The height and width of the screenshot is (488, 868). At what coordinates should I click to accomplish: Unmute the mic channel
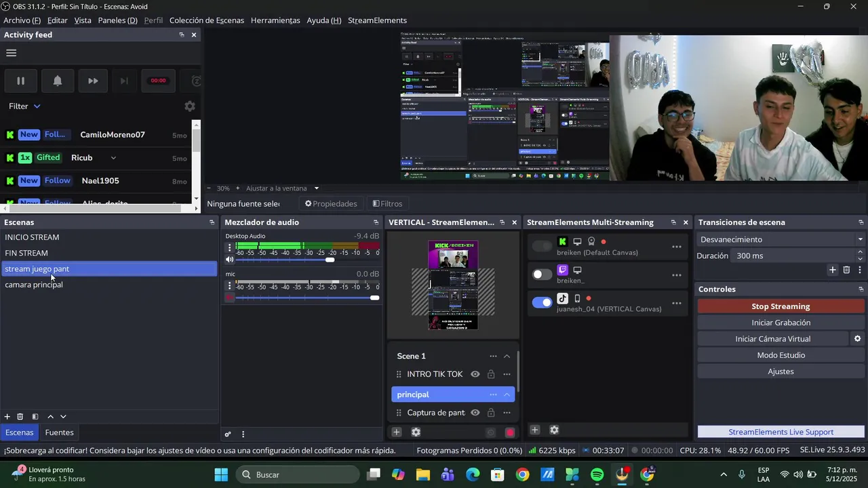coord(229,298)
